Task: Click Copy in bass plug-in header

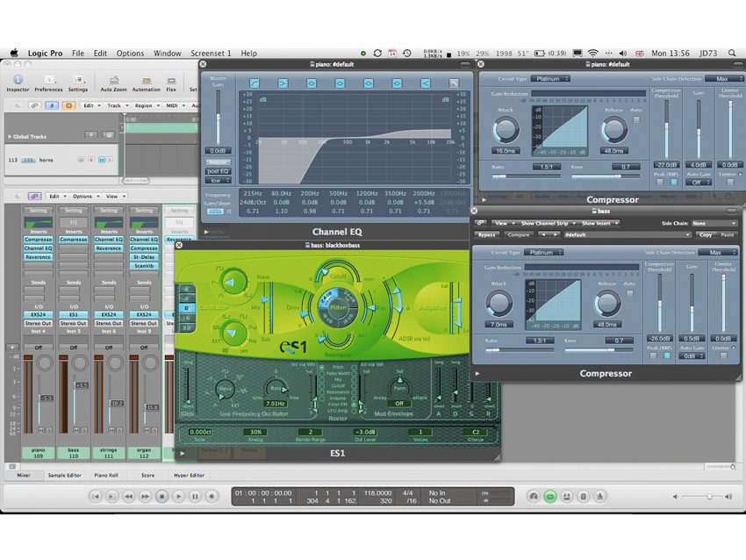Action: (706, 234)
